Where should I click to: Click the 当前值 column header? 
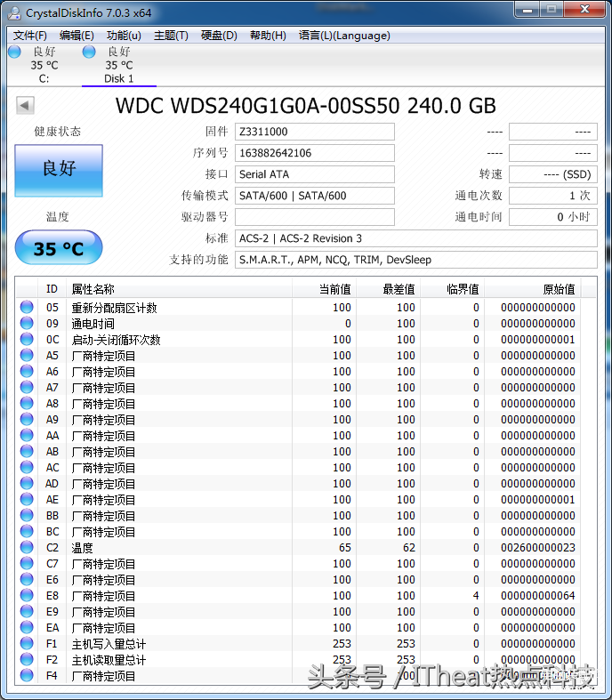click(x=324, y=289)
